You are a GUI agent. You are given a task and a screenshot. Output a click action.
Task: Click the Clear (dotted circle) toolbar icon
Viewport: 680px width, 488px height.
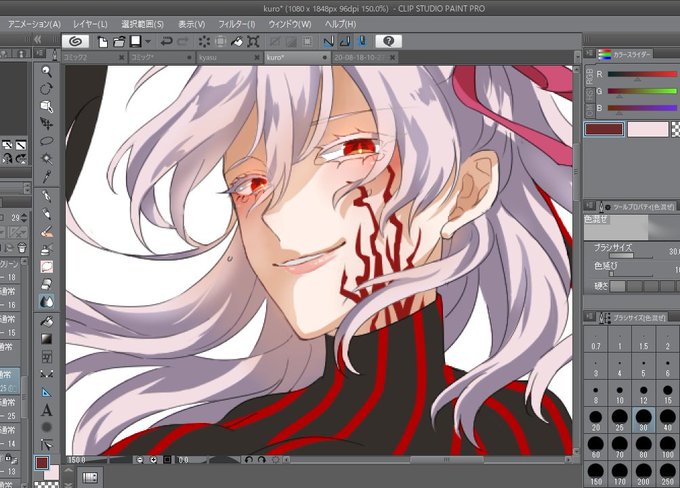coord(204,42)
